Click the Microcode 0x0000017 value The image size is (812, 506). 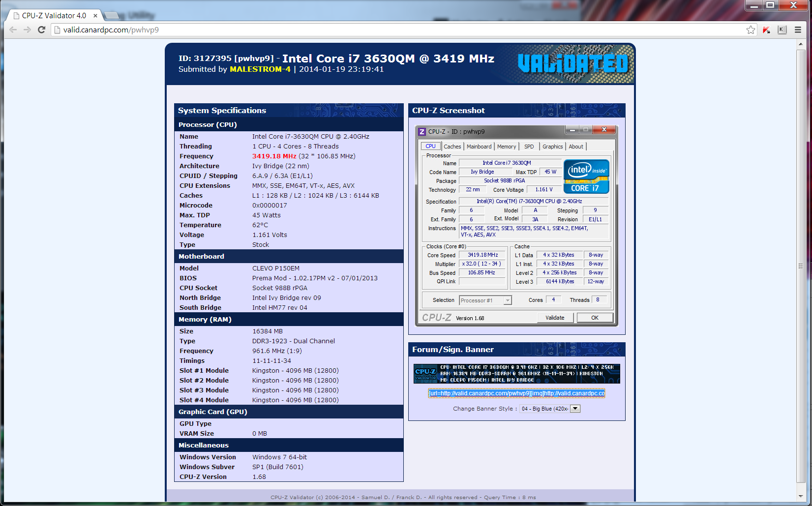(x=270, y=205)
